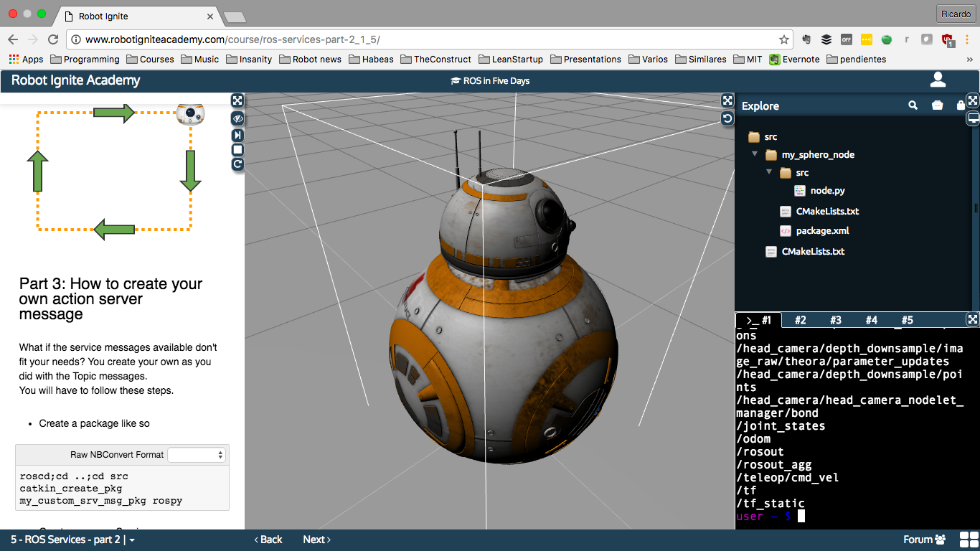Open the package.xml file
This screenshot has width=980, height=551.
click(815, 231)
